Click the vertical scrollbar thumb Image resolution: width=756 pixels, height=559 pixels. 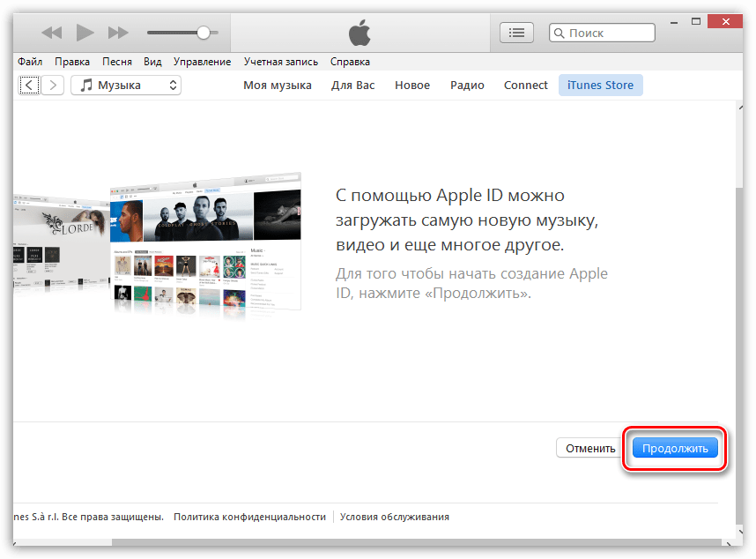pyautogui.click(x=739, y=354)
